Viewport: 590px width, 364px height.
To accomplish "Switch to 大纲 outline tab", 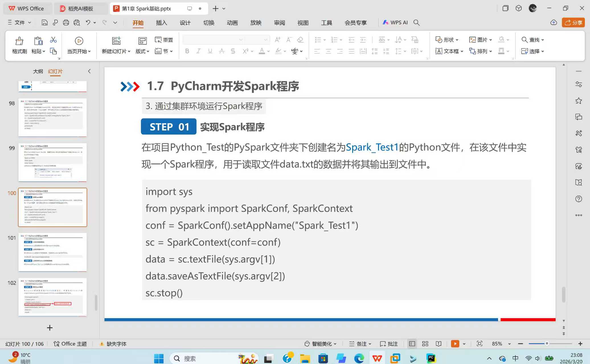I will pos(38,71).
